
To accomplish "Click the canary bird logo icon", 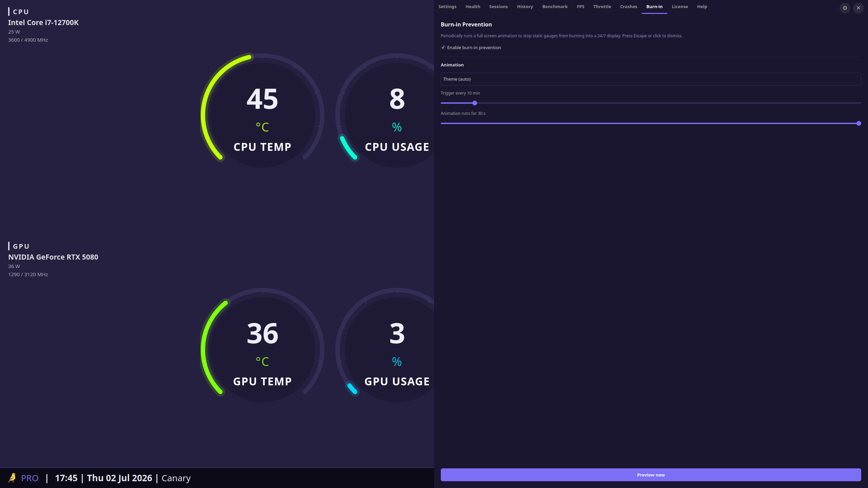I will 12,478.
